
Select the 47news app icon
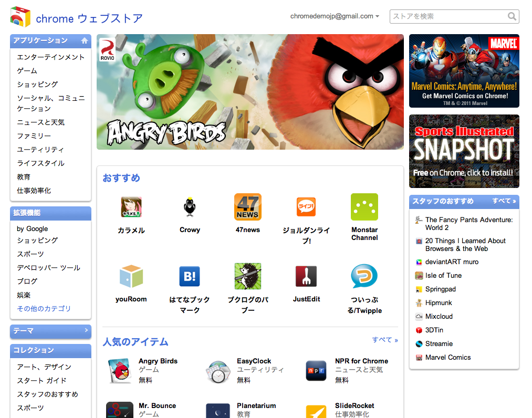tap(247, 207)
